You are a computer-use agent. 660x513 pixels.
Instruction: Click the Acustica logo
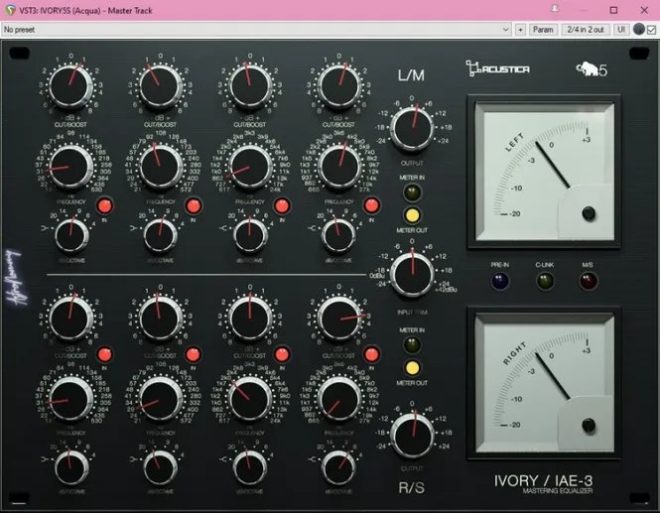coord(498,68)
